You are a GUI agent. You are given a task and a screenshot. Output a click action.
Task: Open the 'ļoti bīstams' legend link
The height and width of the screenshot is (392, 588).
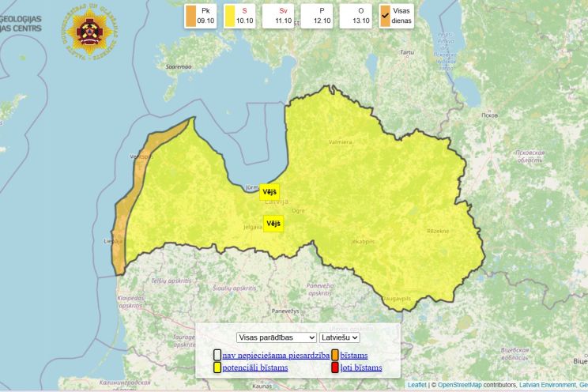tap(361, 367)
